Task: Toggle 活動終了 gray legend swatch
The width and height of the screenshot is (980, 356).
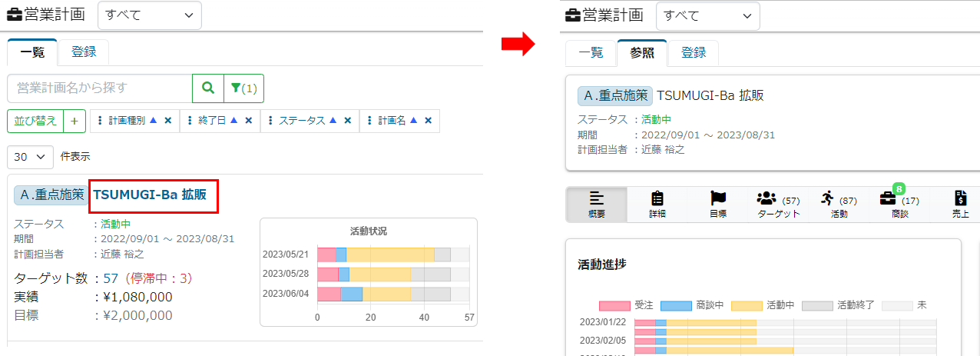Action: pos(817,305)
